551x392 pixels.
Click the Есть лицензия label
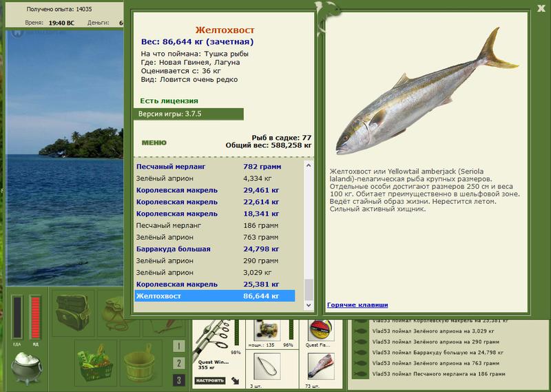[169, 101]
